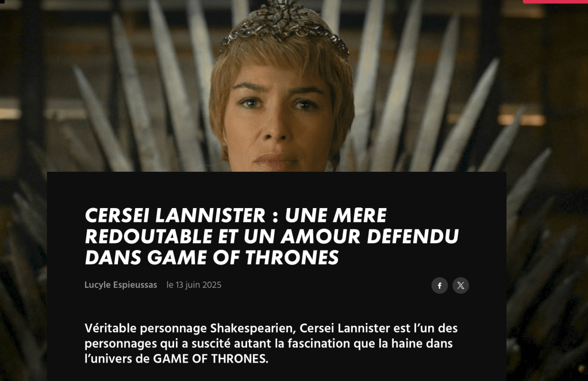588x381 pixels.
Task: Click CERSEI in the headline
Action: (x=117, y=215)
